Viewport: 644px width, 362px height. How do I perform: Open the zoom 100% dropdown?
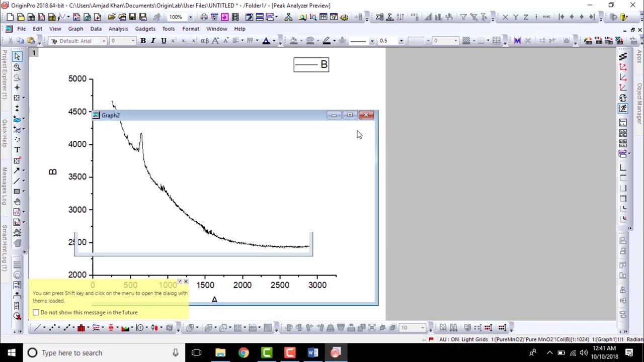point(190,17)
